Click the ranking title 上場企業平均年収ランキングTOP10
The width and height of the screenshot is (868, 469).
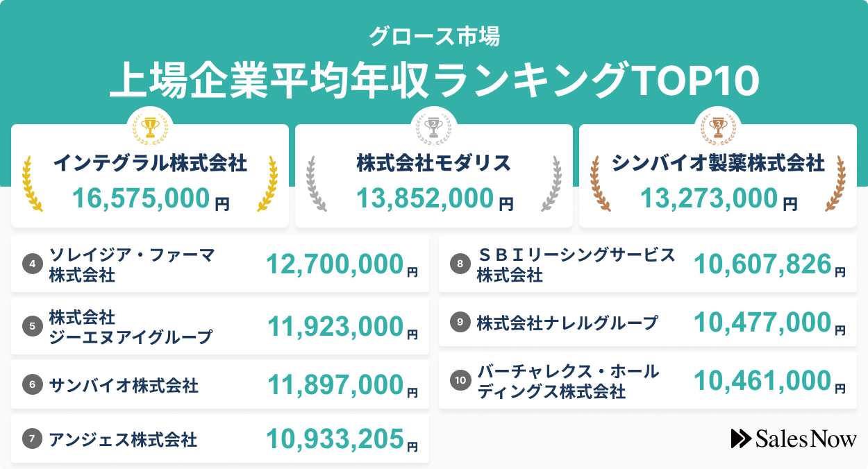coord(434,82)
